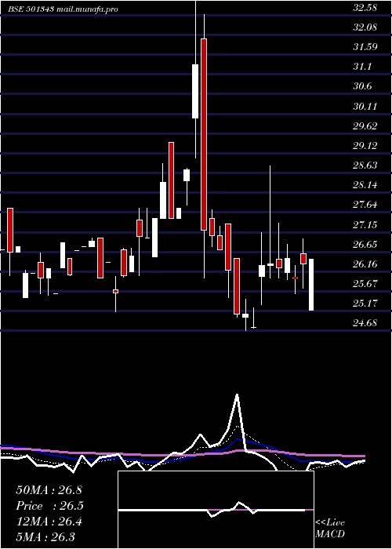Click the 26.16 price axis label
Screen dimensions: 392x549
click(x=365, y=264)
